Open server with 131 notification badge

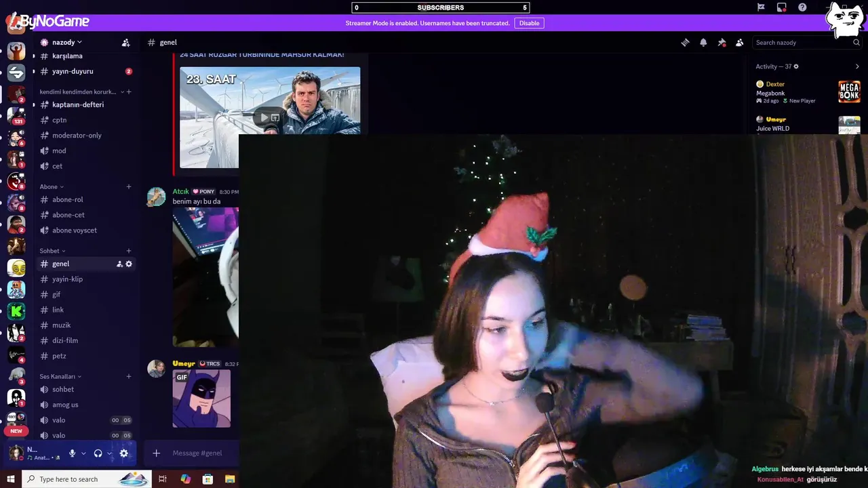[16, 115]
